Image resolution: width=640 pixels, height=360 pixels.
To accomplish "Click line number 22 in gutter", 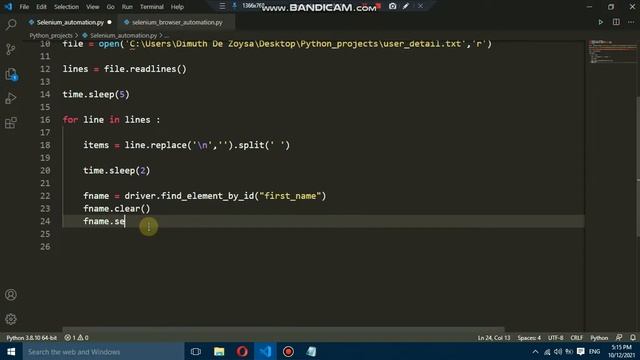I will coord(45,196).
